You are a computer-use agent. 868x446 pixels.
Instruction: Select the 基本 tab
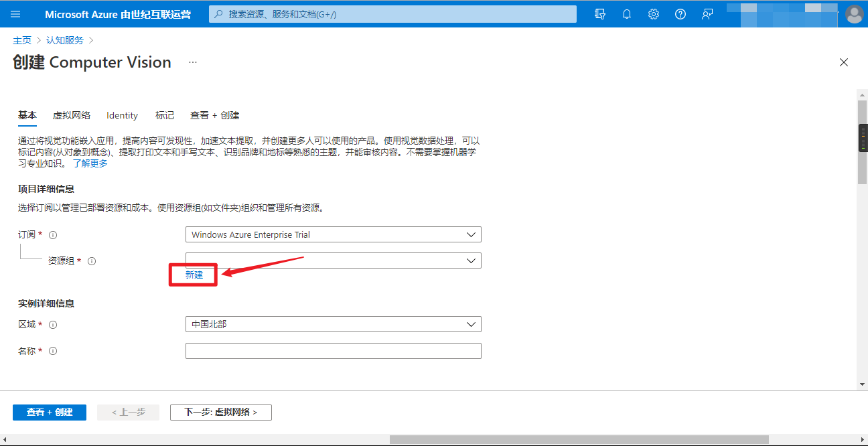click(27, 115)
